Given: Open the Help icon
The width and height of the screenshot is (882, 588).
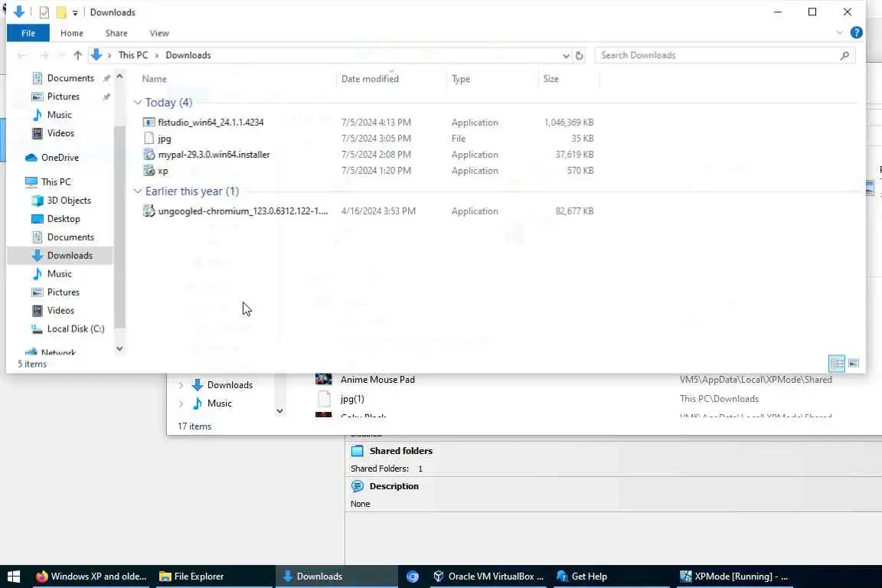Looking at the screenshot, I should point(856,33).
